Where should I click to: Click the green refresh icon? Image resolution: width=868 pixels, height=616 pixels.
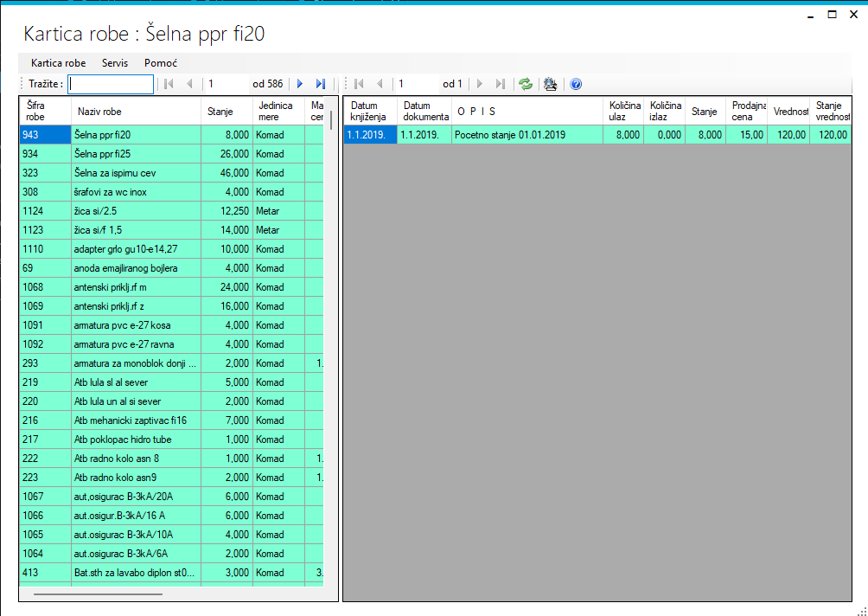(525, 84)
